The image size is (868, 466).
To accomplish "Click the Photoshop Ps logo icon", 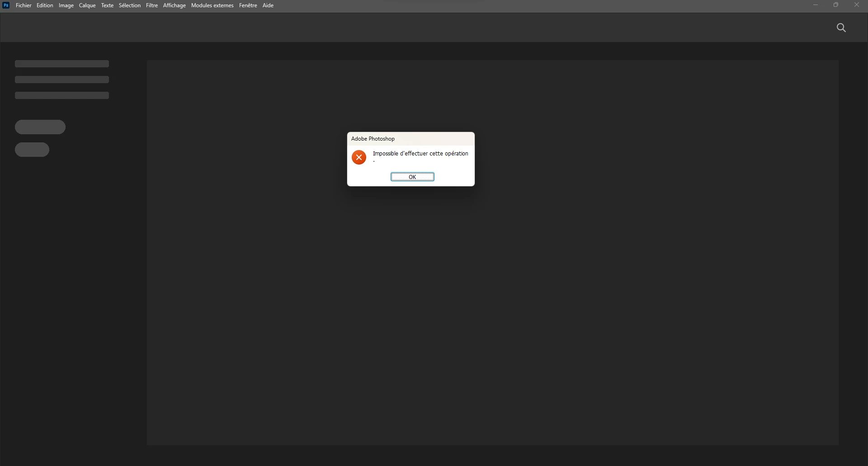I will click(6, 5).
